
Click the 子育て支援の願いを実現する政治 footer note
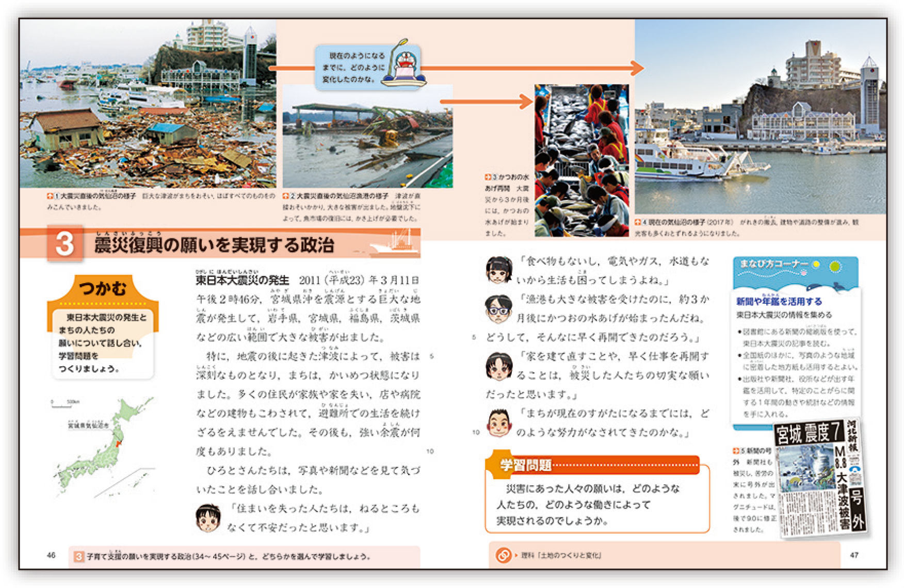click(x=228, y=557)
